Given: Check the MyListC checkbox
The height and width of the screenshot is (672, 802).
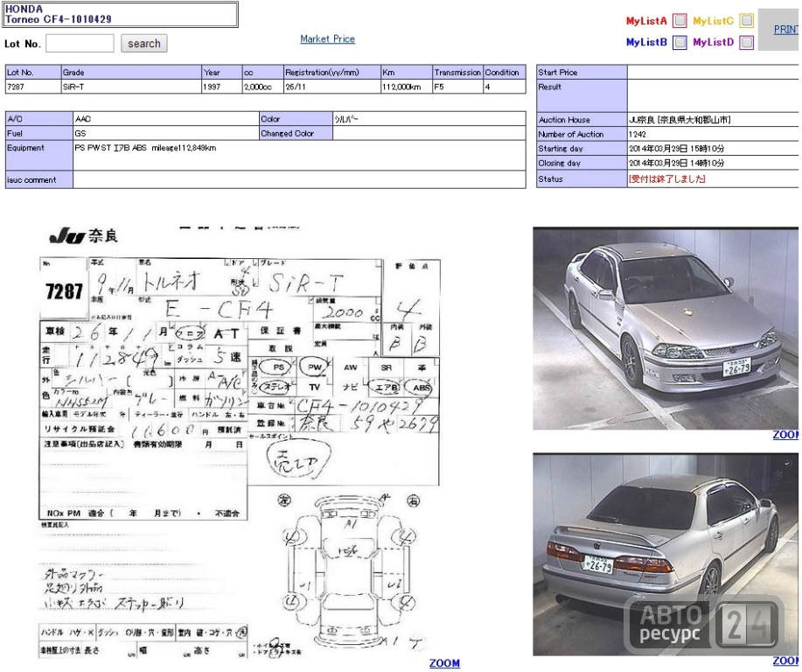Looking at the screenshot, I should pyautogui.click(x=747, y=20).
